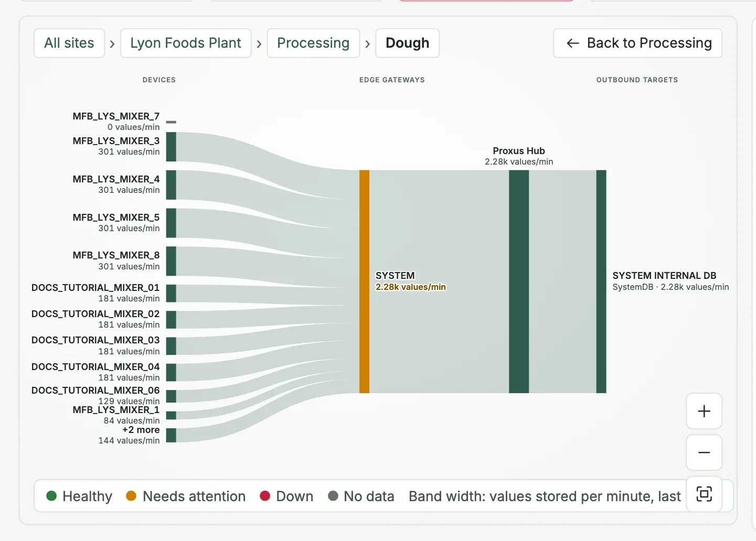Screen dimensions: 756x541
Task: Click the Proxus Hub green node bar
Action: [x=519, y=282]
